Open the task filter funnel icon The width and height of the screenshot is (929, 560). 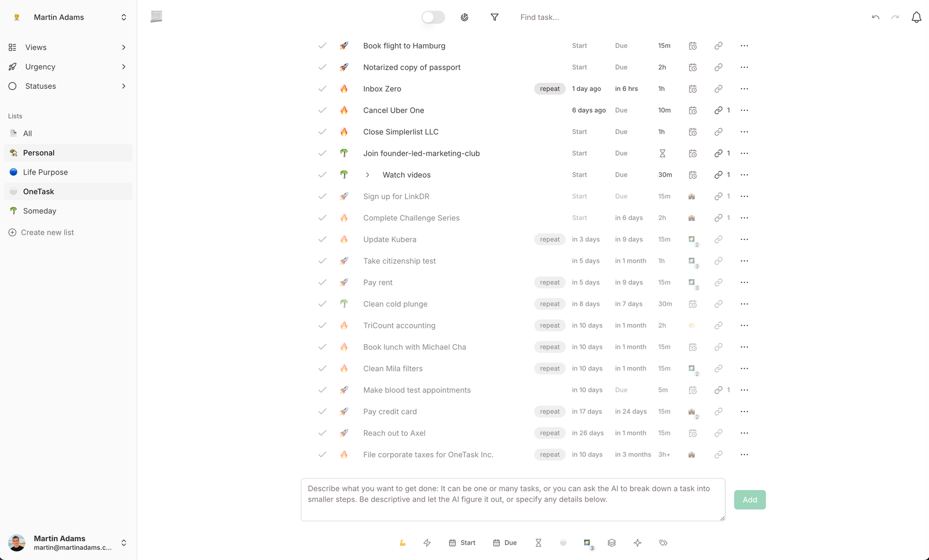pyautogui.click(x=494, y=17)
